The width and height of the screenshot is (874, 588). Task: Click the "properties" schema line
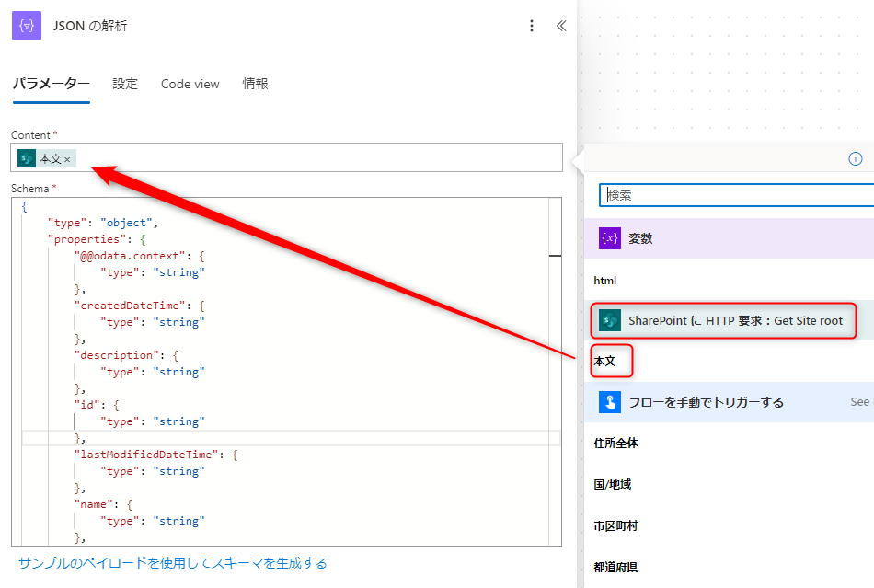(97, 239)
